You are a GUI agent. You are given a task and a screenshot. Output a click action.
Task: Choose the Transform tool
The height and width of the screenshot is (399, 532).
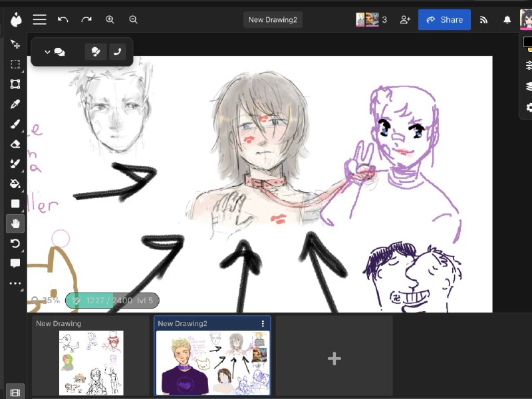pyautogui.click(x=15, y=84)
